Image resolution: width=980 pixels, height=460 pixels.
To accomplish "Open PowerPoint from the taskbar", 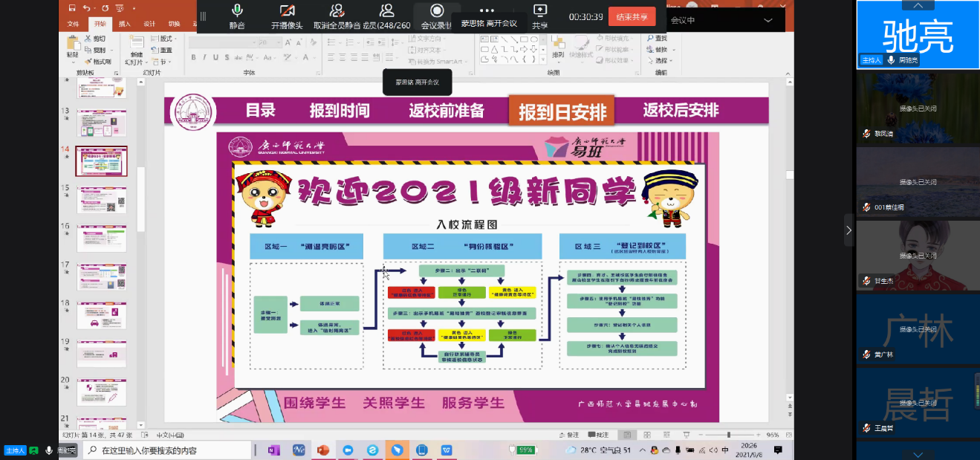I will pyautogui.click(x=322, y=450).
